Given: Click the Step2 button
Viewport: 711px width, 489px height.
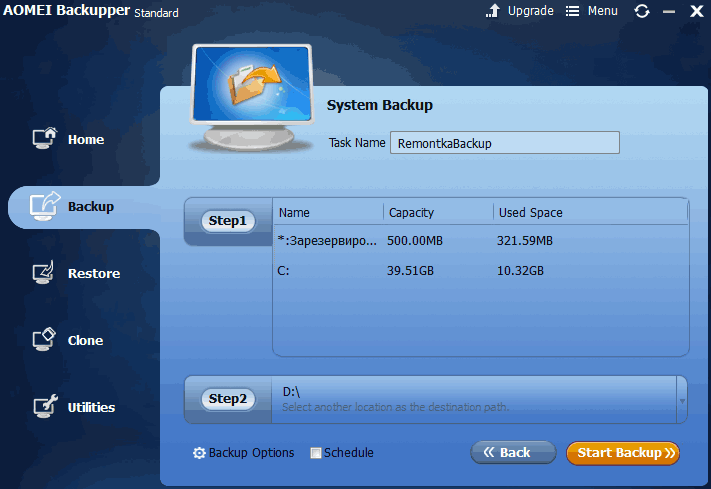Looking at the screenshot, I should (x=228, y=399).
